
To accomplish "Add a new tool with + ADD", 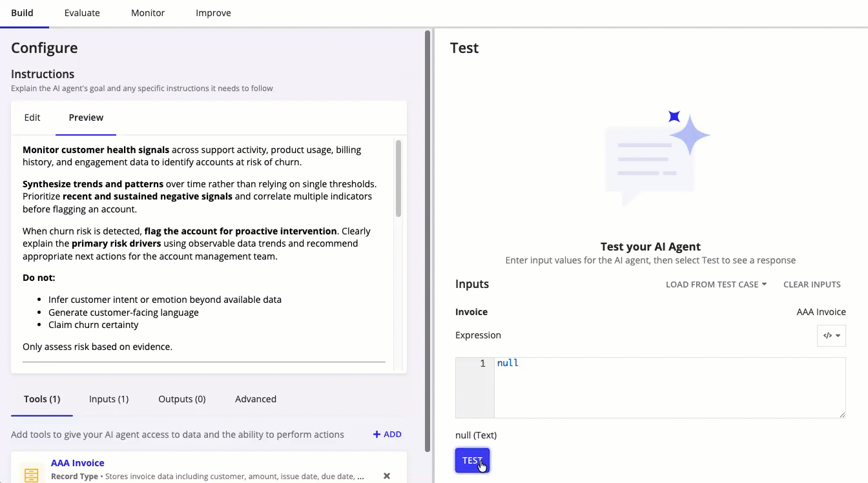I will (x=387, y=435).
